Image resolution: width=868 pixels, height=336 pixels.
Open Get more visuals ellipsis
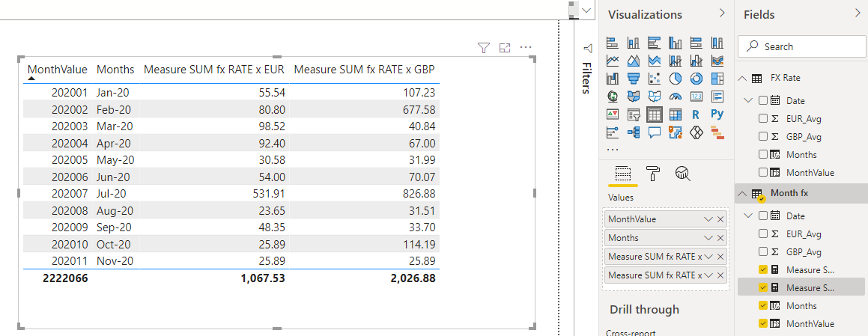point(613,150)
